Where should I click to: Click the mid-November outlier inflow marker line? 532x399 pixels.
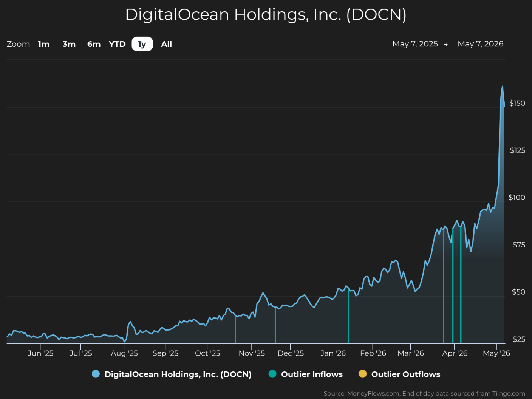[275, 326]
